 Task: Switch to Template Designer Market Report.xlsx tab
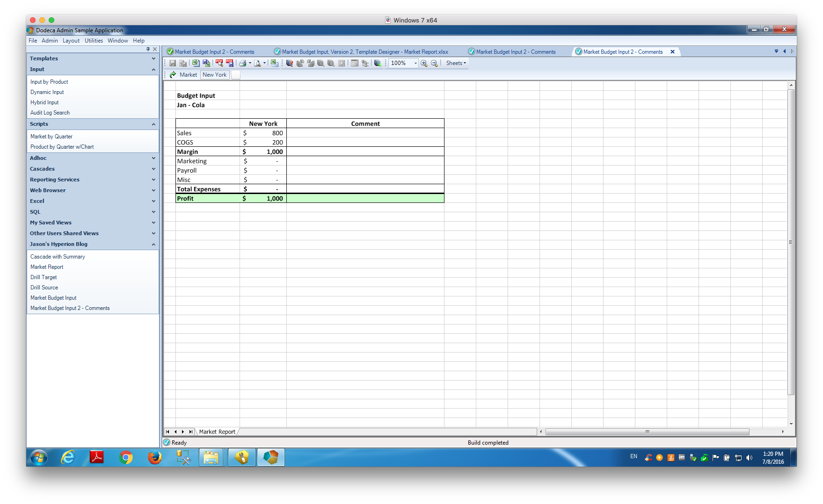point(364,52)
